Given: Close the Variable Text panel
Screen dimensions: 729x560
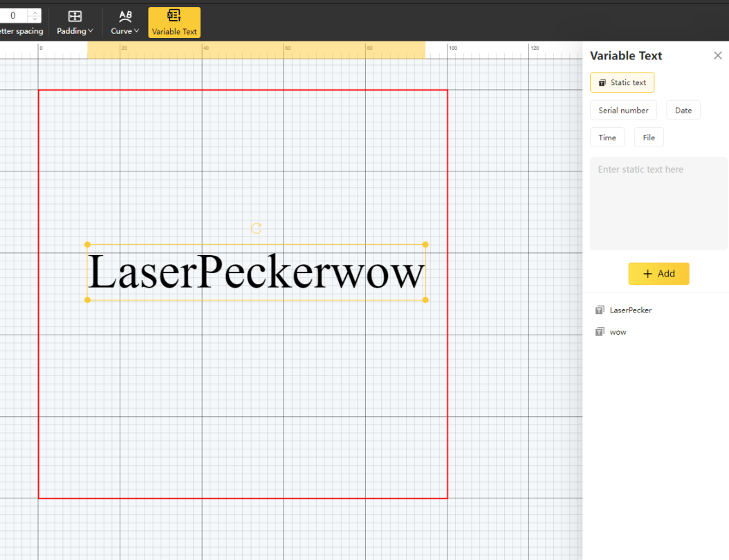Looking at the screenshot, I should pyautogui.click(x=717, y=56).
